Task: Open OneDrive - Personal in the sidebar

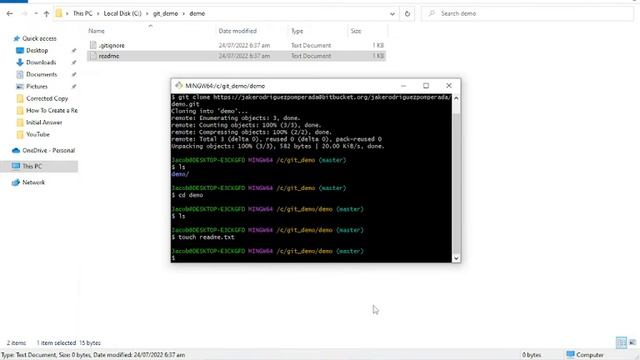Action: [x=49, y=150]
